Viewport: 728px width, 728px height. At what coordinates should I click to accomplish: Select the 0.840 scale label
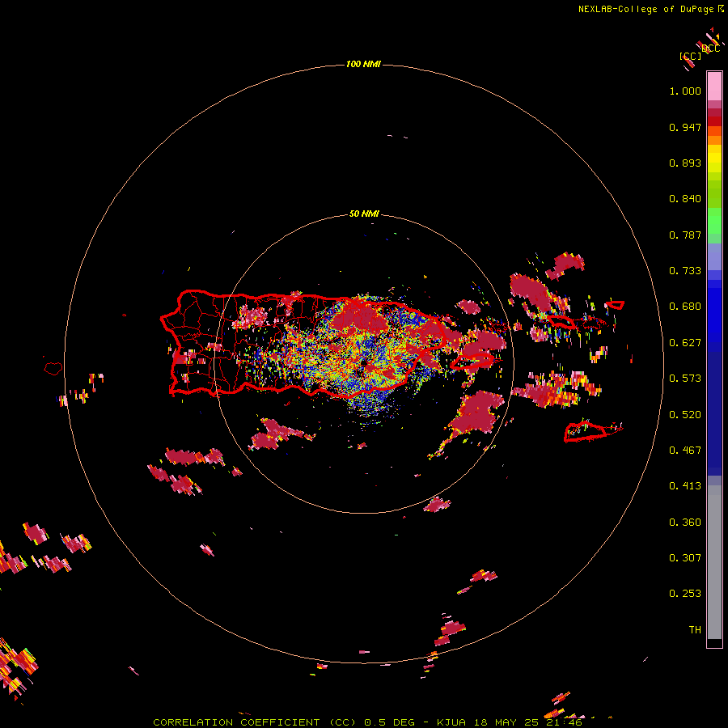click(x=685, y=199)
